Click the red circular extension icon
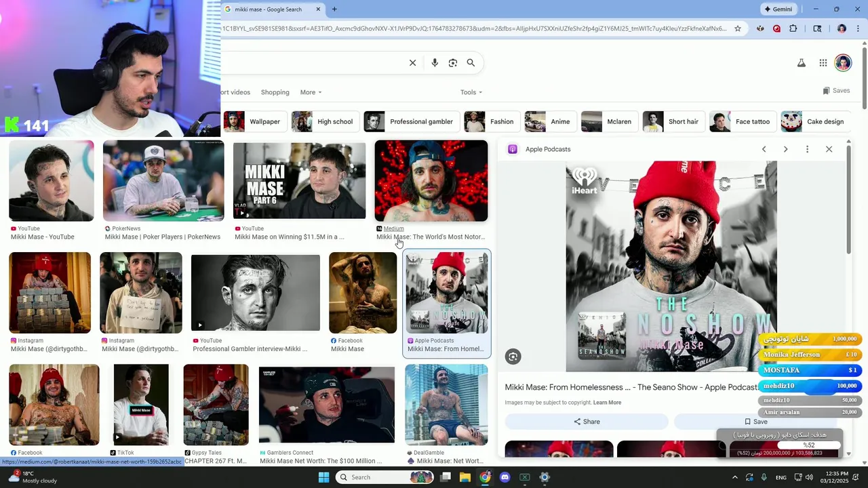 pos(776,28)
